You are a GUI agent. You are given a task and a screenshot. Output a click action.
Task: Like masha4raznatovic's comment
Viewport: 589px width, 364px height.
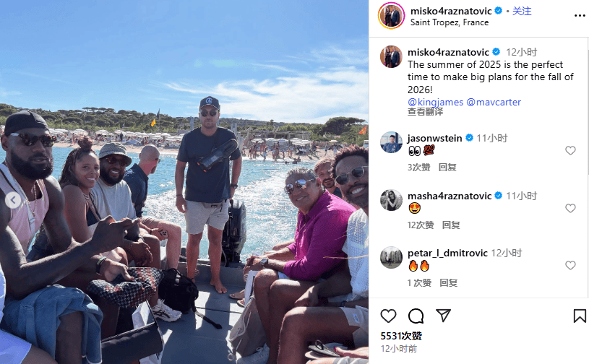(570, 208)
